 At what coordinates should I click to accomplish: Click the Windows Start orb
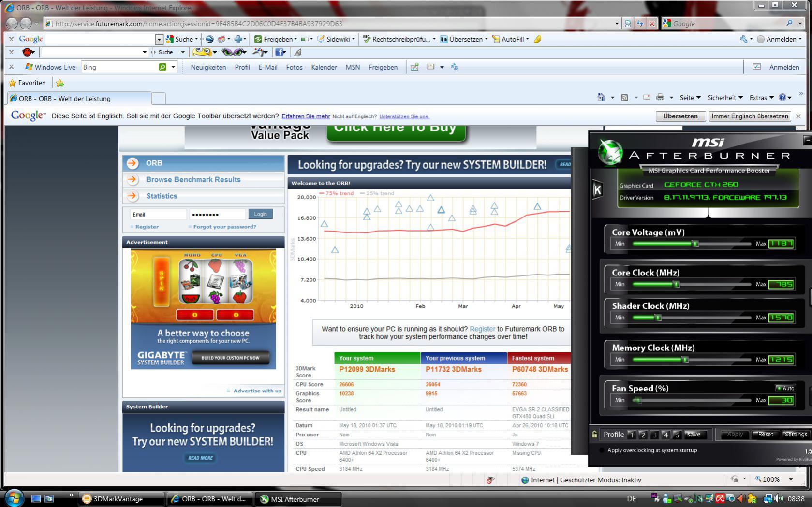click(x=14, y=498)
